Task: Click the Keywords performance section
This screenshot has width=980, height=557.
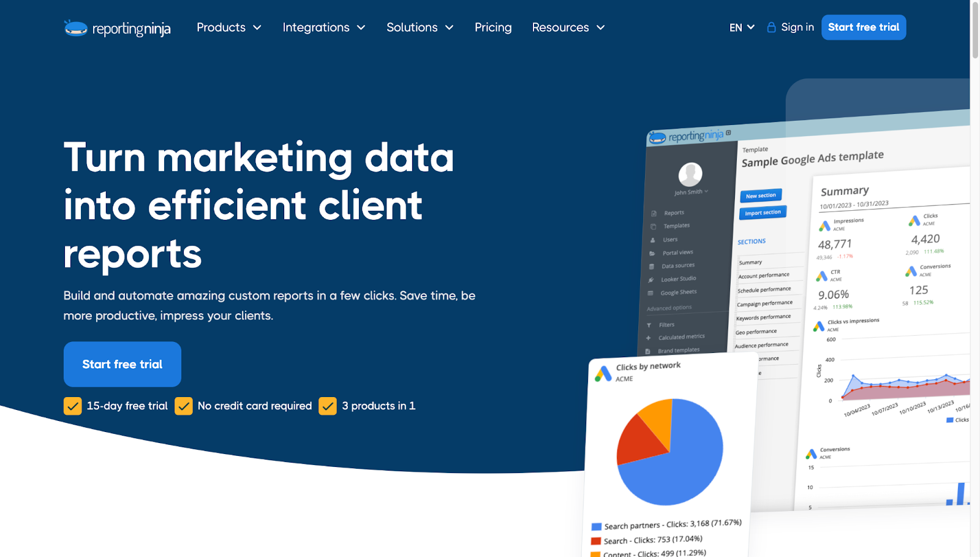Action: [x=763, y=317]
